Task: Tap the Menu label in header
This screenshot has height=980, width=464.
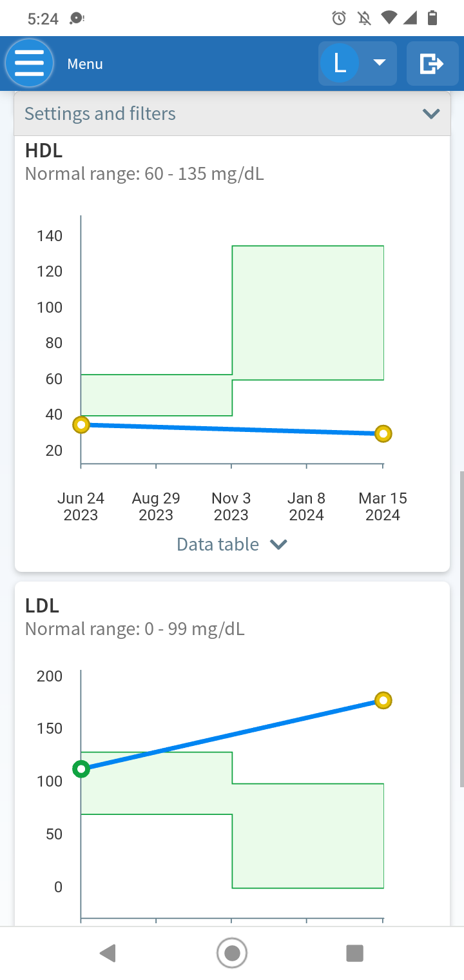Action: coord(85,64)
